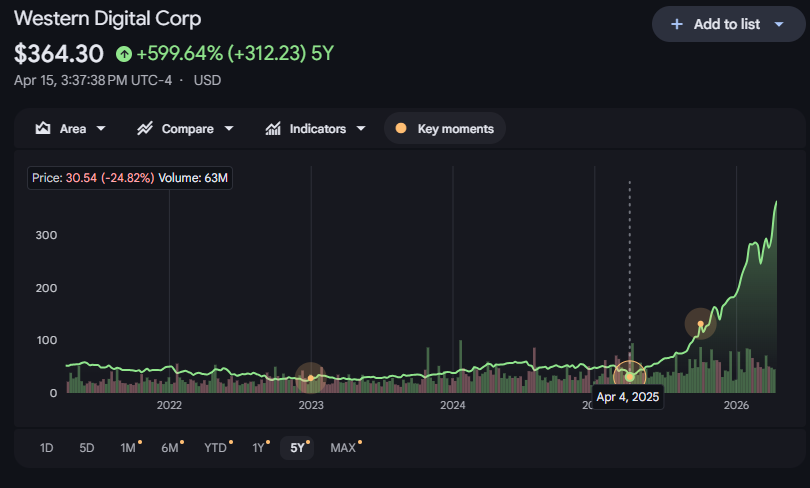Click the Apr 15 timestamp text

point(93,81)
